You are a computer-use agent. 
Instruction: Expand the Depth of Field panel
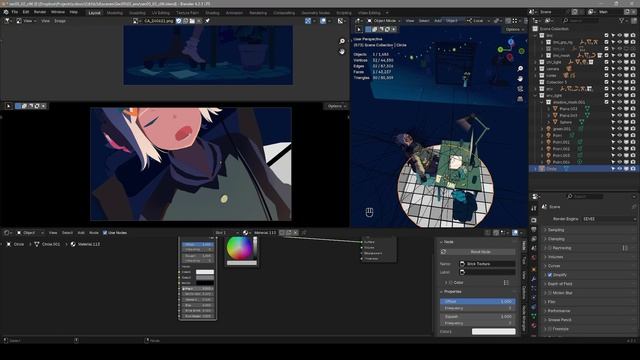coord(560,284)
